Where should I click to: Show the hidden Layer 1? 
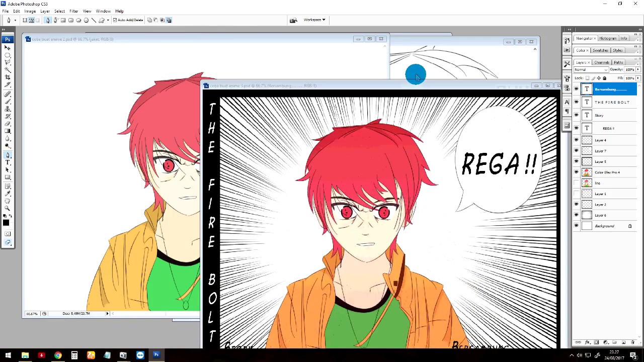[x=577, y=194]
